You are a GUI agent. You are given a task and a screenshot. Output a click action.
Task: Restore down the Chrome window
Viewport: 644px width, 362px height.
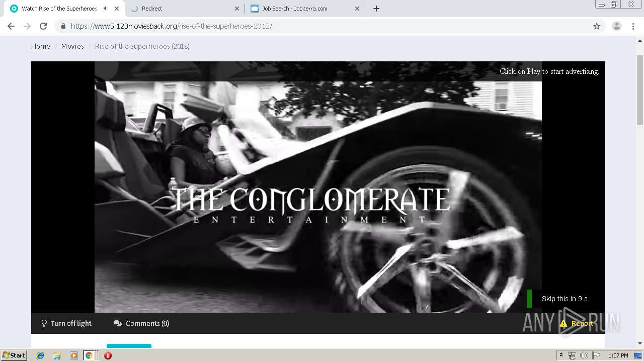(614, 5)
